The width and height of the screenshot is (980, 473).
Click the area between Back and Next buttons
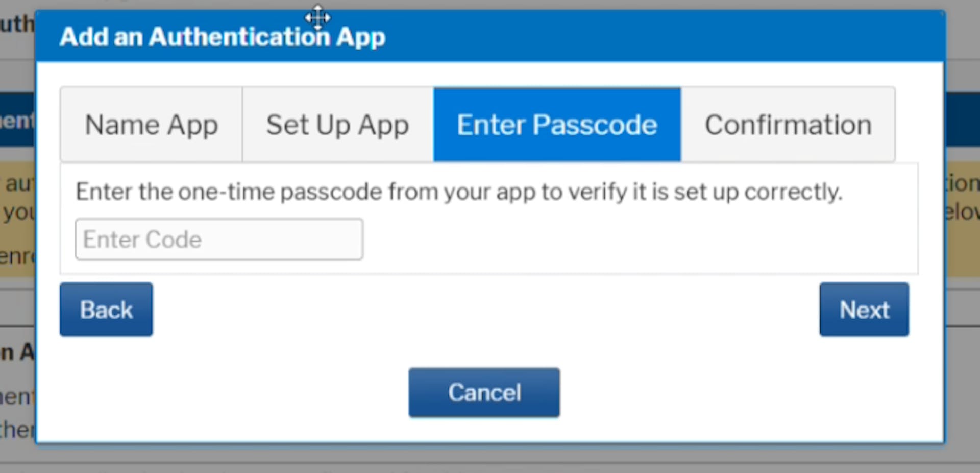pyautogui.click(x=485, y=309)
